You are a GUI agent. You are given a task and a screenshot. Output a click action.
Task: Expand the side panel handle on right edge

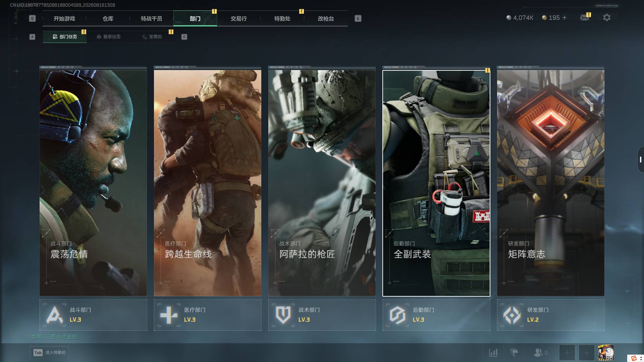point(640,160)
